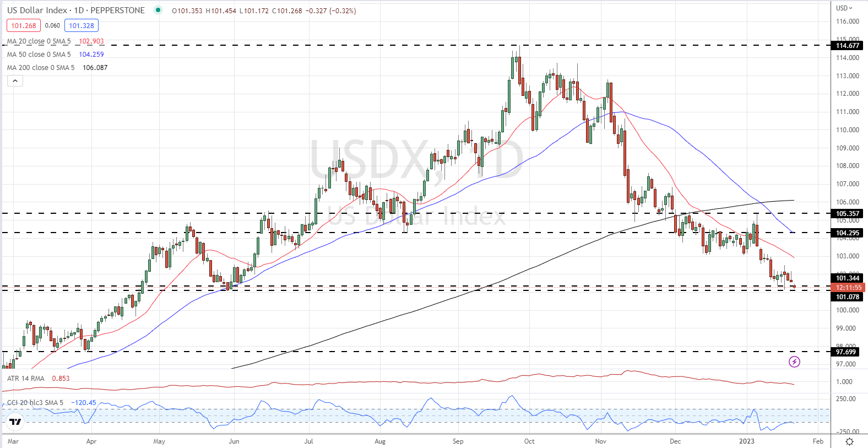The image size is (868, 448).
Task: Select the MA 200 close indicator legend
Action: click(41, 68)
